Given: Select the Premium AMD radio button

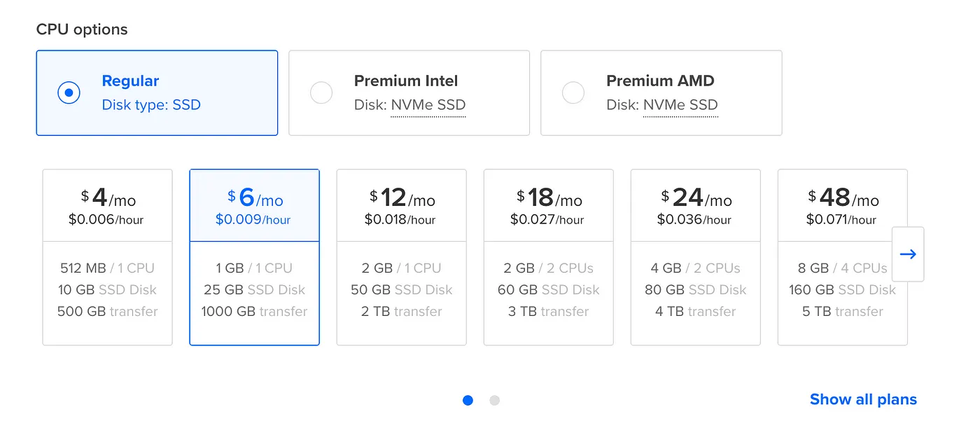Looking at the screenshot, I should (573, 92).
